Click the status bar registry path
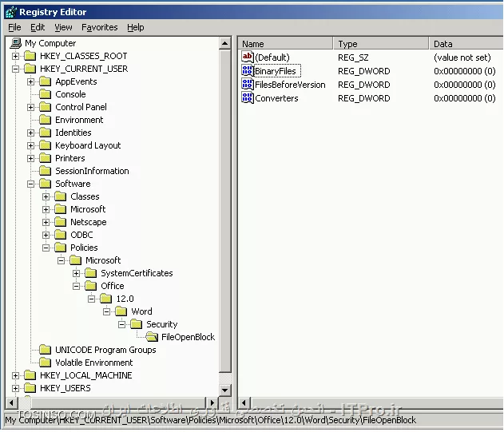 pos(211,420)
